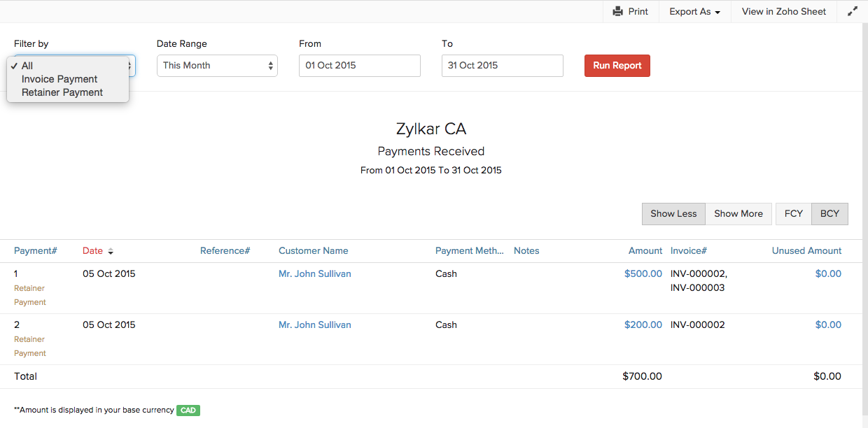Viewport: 868px width, 428px height.
Task: Click the Payments Received heading
Action: pos(431,152)
